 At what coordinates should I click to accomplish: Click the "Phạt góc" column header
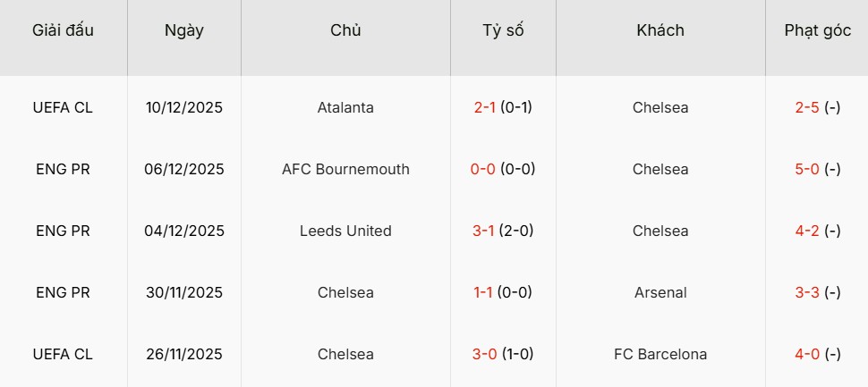pos(817,30)
